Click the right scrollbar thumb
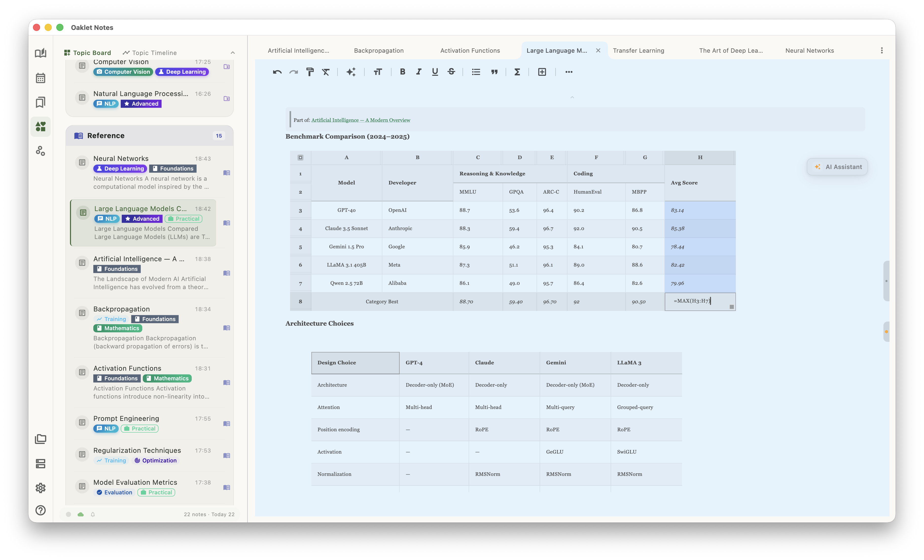 click(x=886, y=281)
